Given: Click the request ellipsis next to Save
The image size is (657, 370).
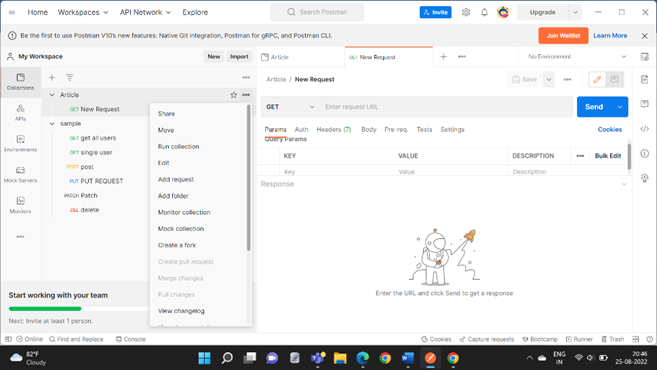Looking at the screenshot, I should (x=567, y=80).
